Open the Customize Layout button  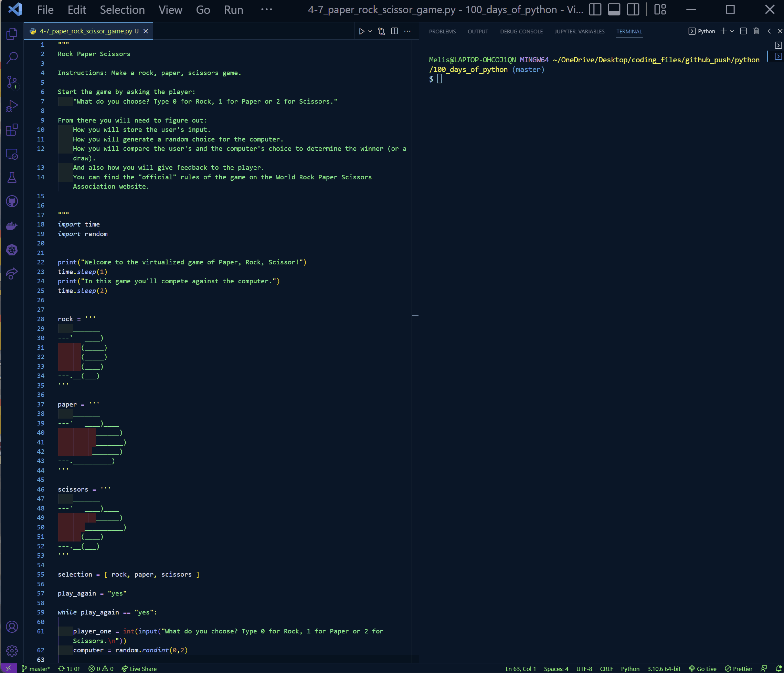(660, 9)
